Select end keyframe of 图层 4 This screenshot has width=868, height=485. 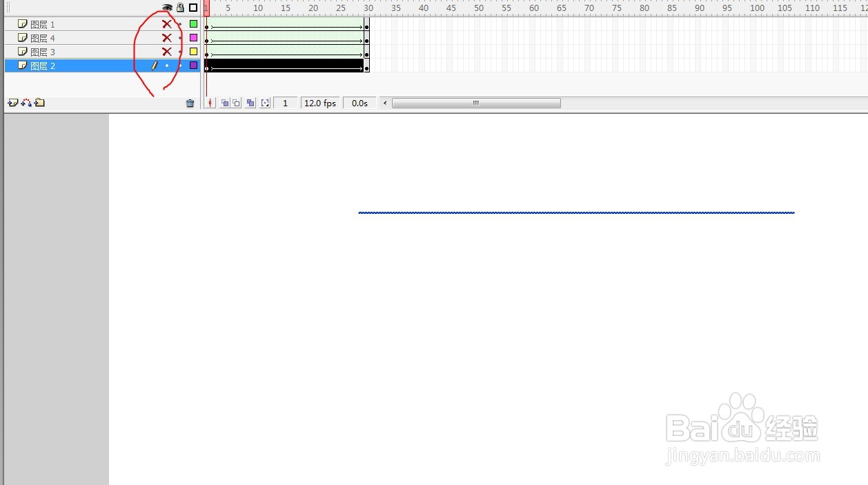click(366, 38)
